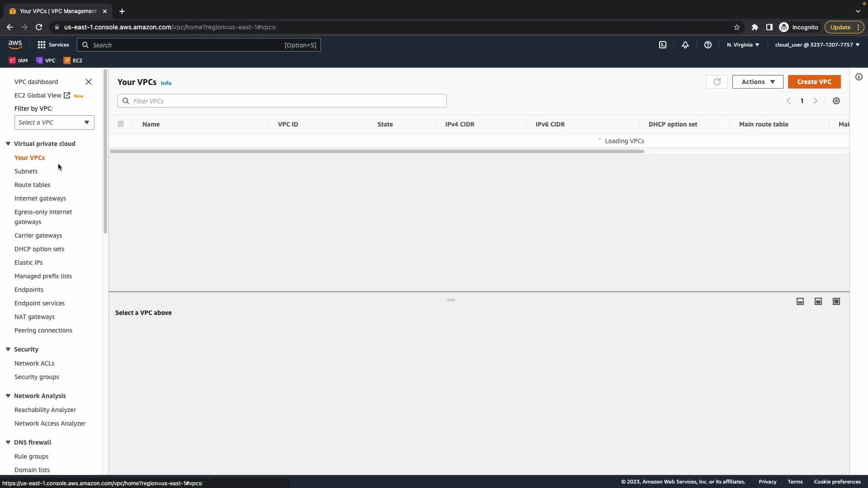The width and height of the screenshot is (868, 488).
Task: Open the info side panel icon
Action: click(859, 77)
